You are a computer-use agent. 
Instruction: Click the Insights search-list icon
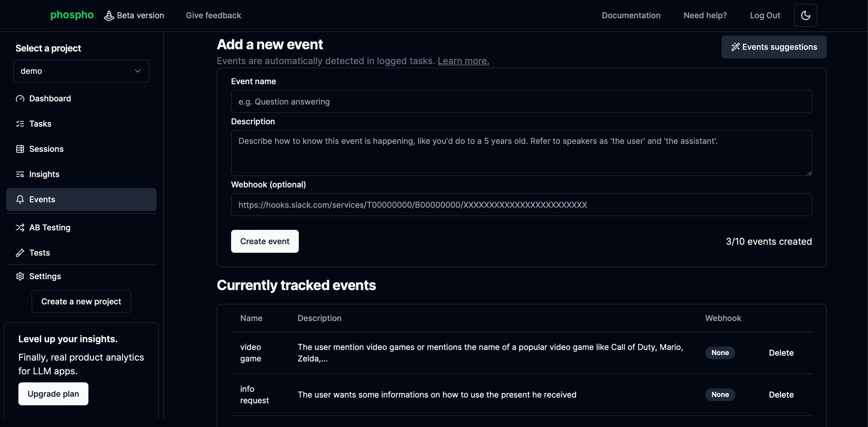point(20,174)
